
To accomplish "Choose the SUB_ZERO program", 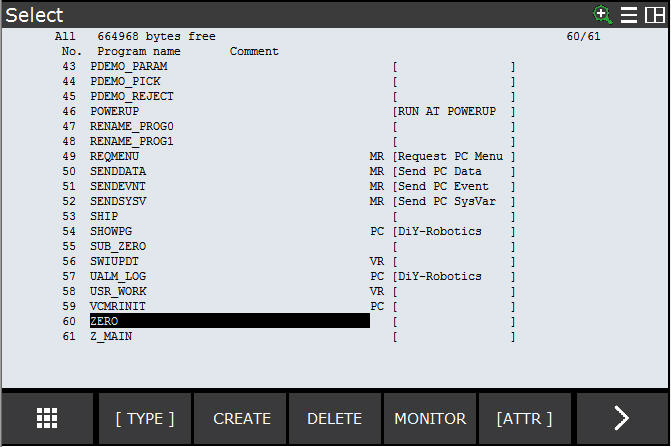I will pyautogui.click(x=118, y=246).
